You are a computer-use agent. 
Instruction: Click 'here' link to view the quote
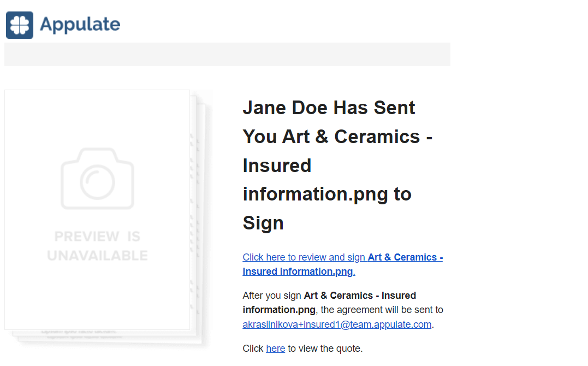point(275,349)
